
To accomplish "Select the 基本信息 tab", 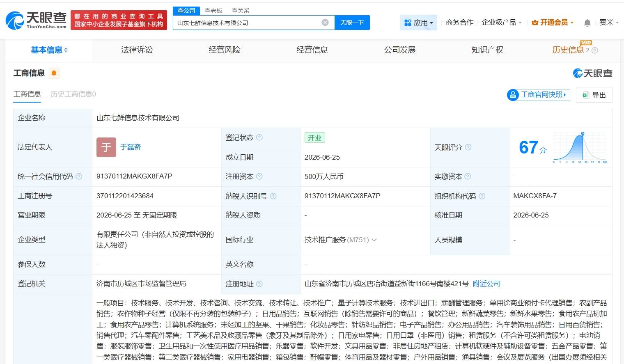I will 49,50.
